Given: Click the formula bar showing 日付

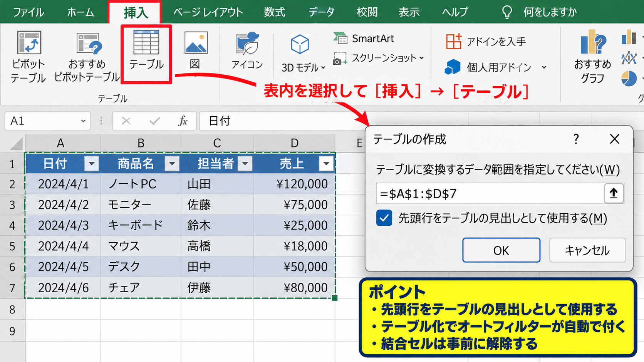Looking at the screenshot, I should pyautogui.click(x=281, y=121).
